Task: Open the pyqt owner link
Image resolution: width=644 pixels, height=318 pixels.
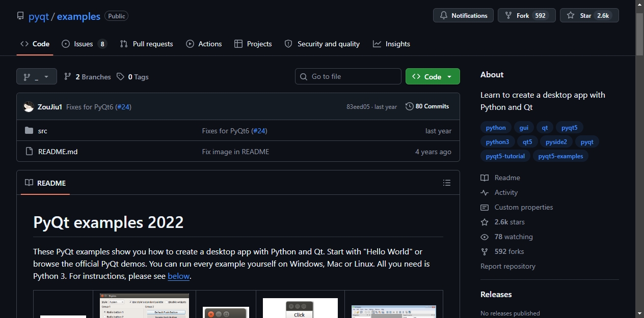Action: pyautogui.click(x=39, y=16)
